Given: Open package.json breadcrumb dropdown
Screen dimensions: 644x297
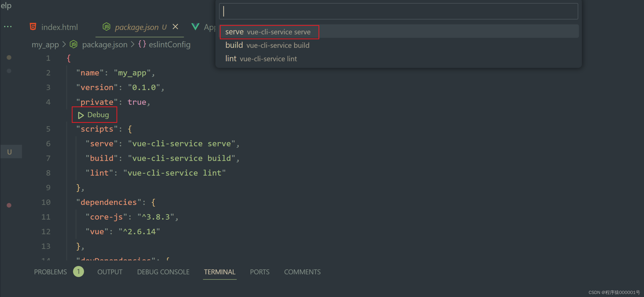Looking at the screenshot, I should tap(105, 44).
